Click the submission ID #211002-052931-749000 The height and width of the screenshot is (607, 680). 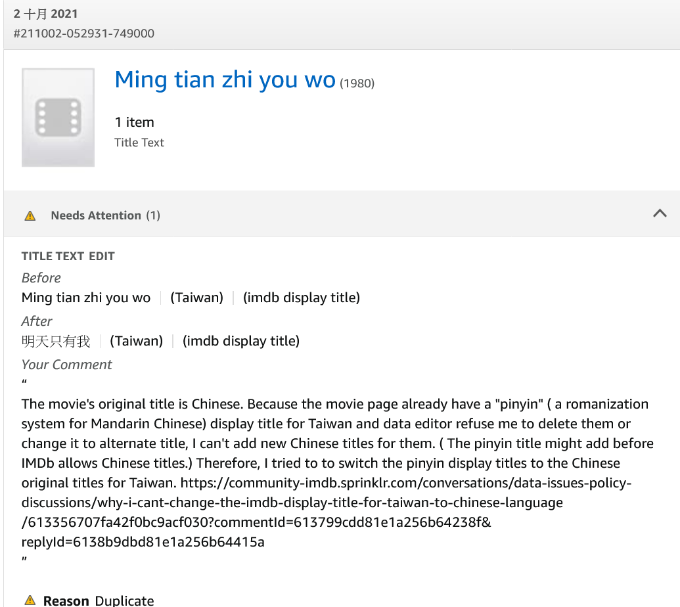pos(84,33)
